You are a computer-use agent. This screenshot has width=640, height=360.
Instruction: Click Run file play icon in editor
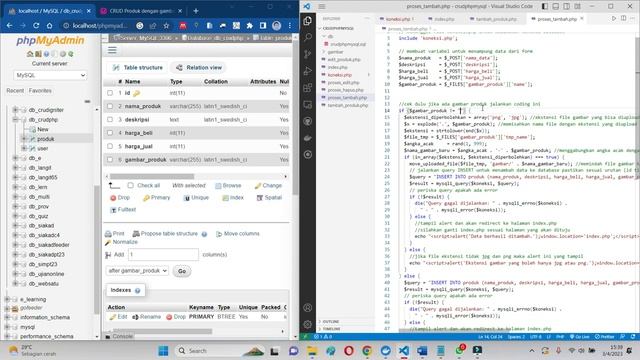click(x=613, y=18)
